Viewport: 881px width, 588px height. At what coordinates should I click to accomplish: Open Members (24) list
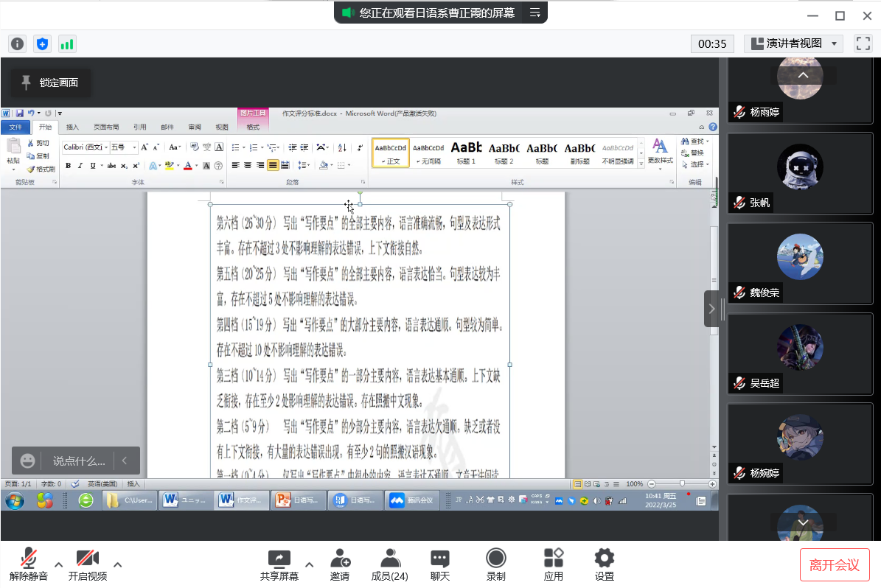click(x=390, y=559)
